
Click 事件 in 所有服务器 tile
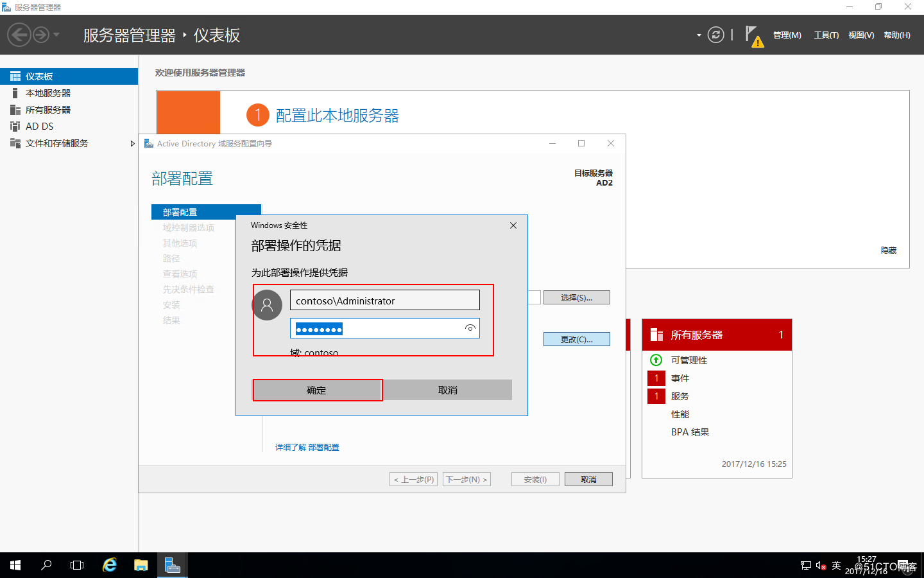tap(680, 378)
